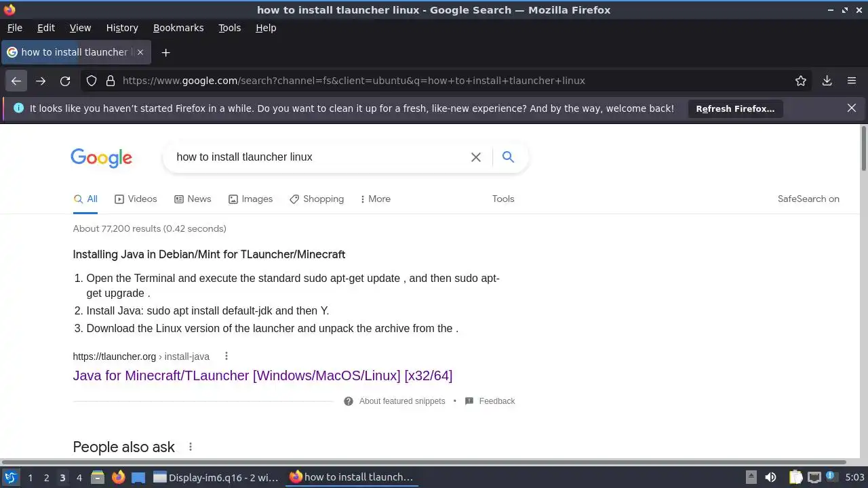
Task: Open network status tray icon
Action: point(814,478)
